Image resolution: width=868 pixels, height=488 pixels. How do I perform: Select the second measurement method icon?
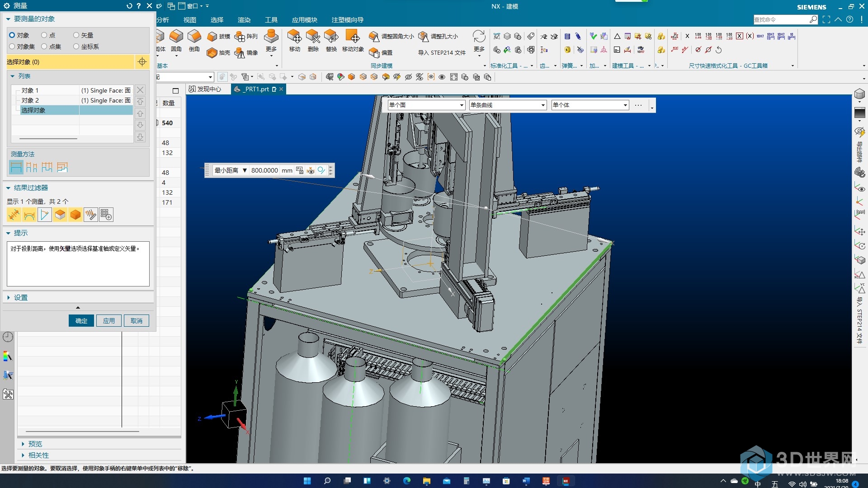pyautogui.click(x=32, y=167)
